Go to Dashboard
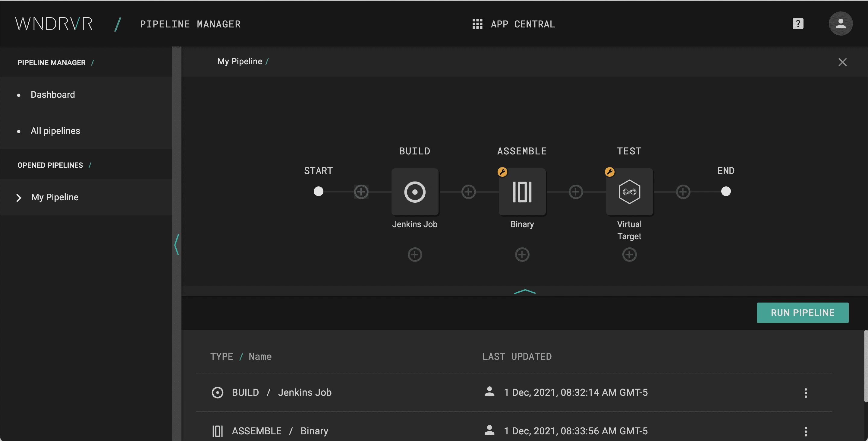Viewport: 868px width, 441px height. tap(52, 95)
